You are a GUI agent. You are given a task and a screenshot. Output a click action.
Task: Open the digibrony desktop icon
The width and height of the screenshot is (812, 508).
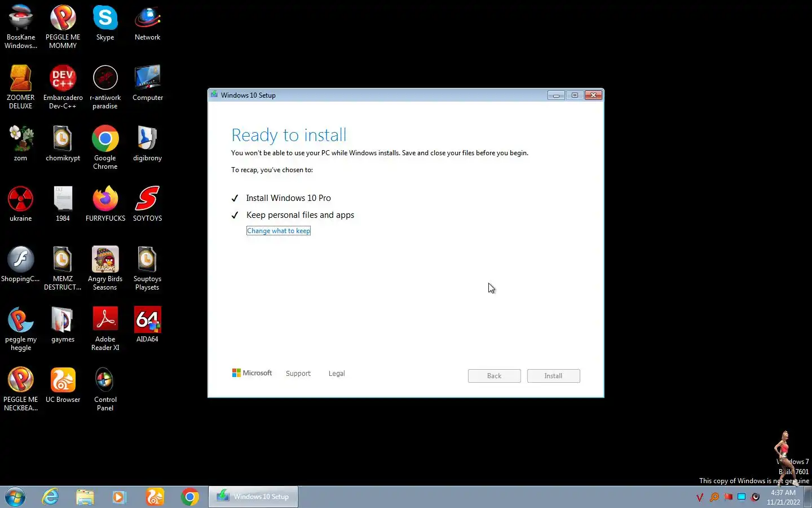pyautogui.click(x=147, y=143)
